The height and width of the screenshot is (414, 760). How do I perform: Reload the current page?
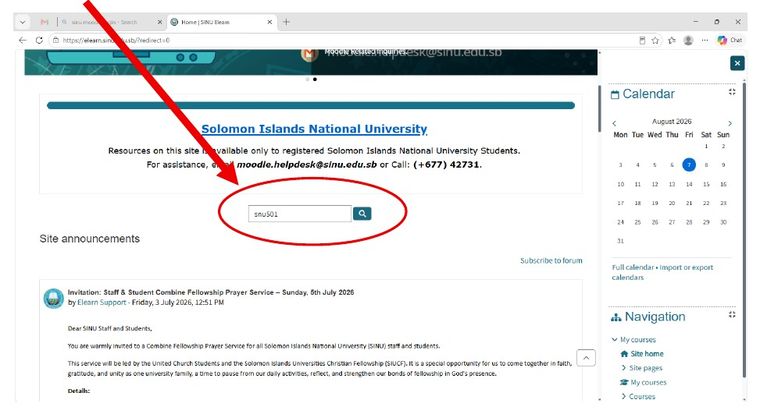(x=39, y=40)
